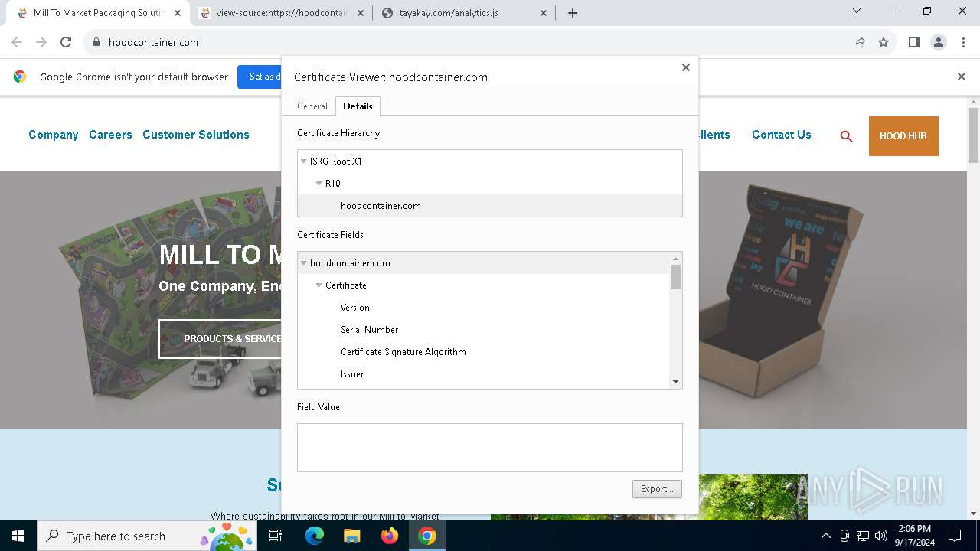Click the Certificate Fields scrollbar thumb
Viewport: 980px width, 551px height.
[675, 277]
